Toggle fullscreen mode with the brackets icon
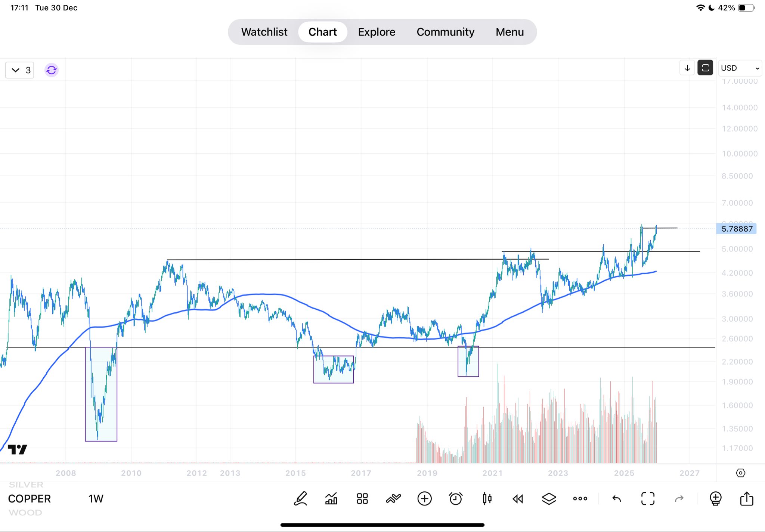765x532 pixels. [x=648, y=499]
